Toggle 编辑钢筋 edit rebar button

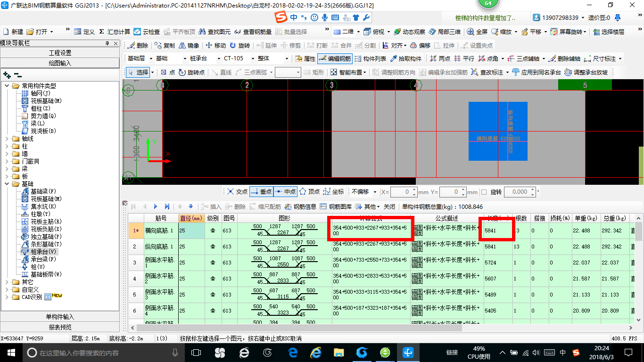tap(335, 59)
